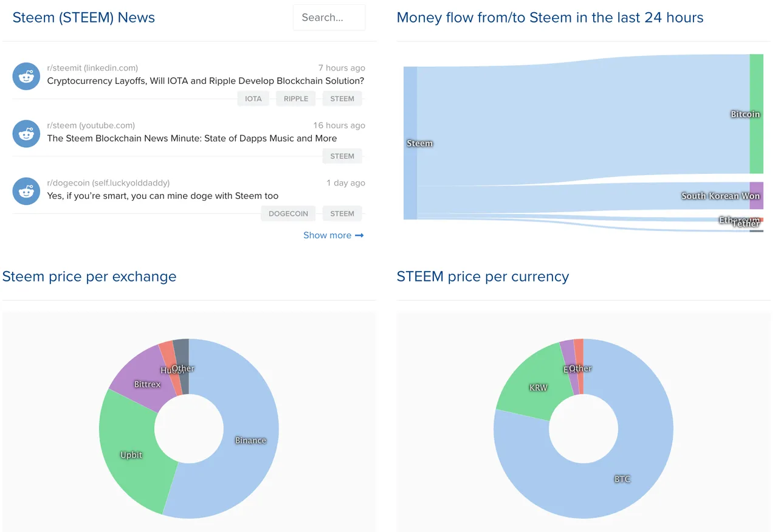Select the IOTA tag
The image size is (778, 532).
click(253, 98)
